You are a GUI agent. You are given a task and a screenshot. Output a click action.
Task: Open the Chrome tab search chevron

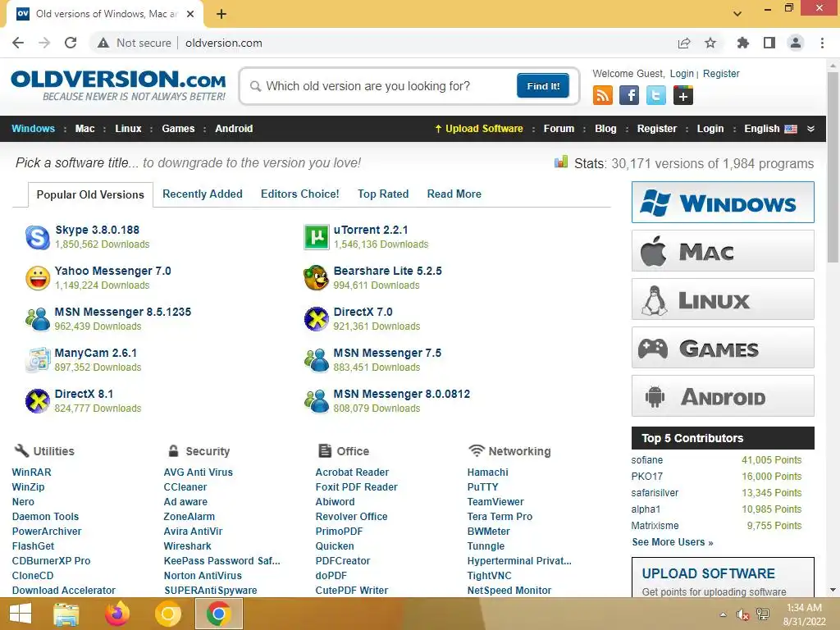pyautogui.click(x=737, y=14)
